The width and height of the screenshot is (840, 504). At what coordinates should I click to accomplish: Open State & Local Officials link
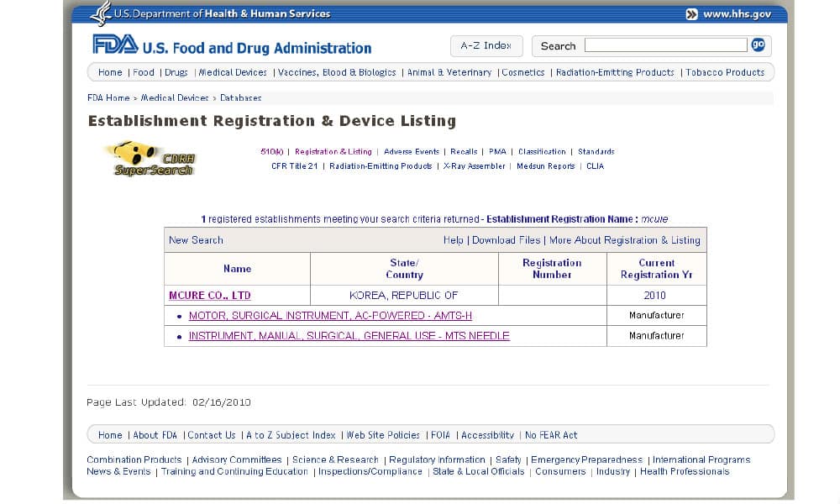479,472
